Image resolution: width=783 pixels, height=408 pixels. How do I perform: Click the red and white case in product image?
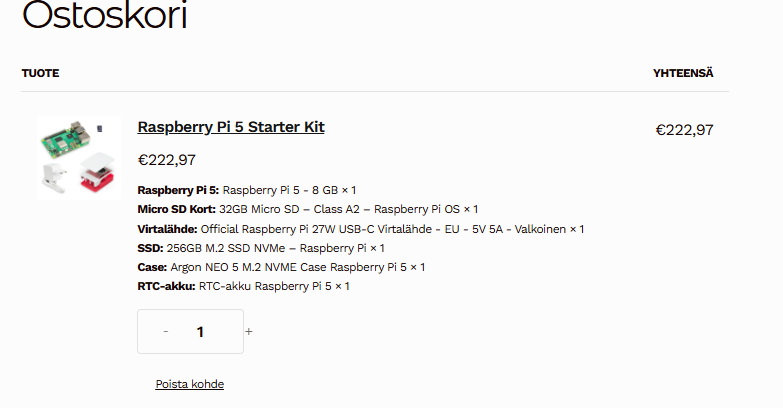(x=98, y=176)
